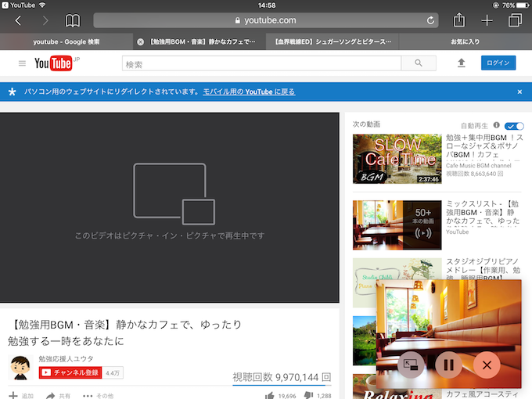Screen dimensions: 532x399
Task: Open Safari bookmarks book icon
Action: pos(73,20)
